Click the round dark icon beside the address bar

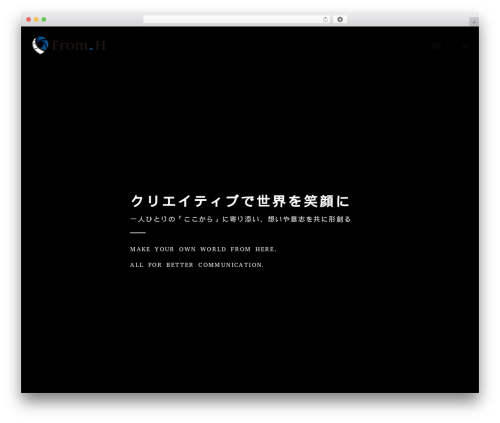(x=340, y=19)
